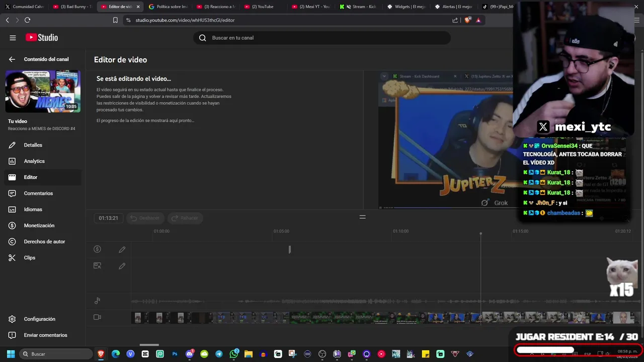Viewport: 644px width, 362px height.
Task: Click the Enviar comentarios feedback icon
Action: tap(12, 335)
